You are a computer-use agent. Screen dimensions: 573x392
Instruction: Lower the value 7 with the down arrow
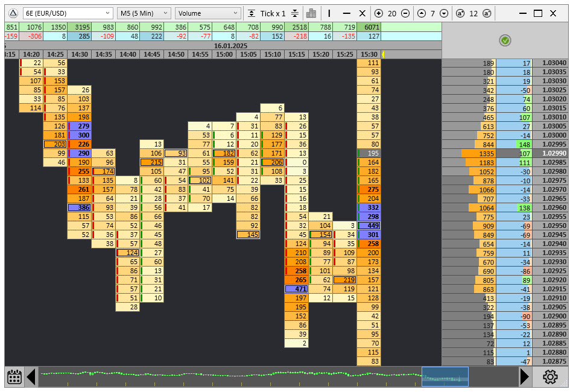pos(444,13)
